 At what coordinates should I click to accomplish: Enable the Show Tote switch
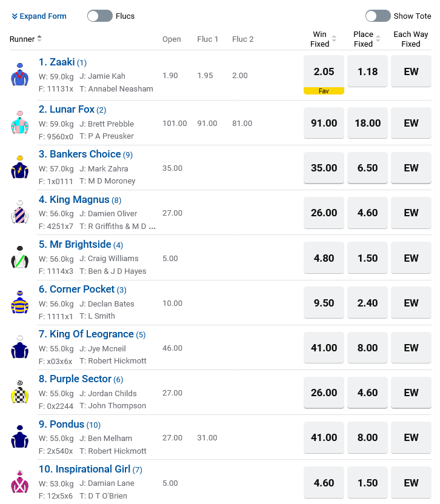pyautogui.click(x=378, y=16)
